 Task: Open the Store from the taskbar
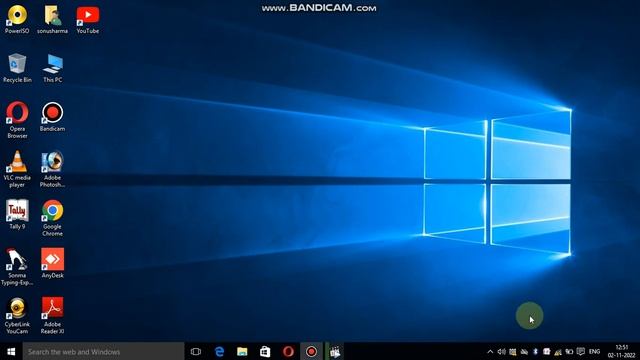click(265, 351)
